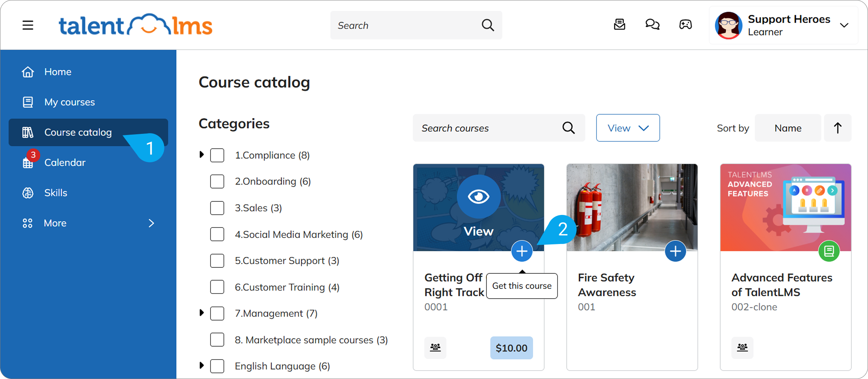Click the Categories heading
868x379 pixels.
click(x=234, y=123)
